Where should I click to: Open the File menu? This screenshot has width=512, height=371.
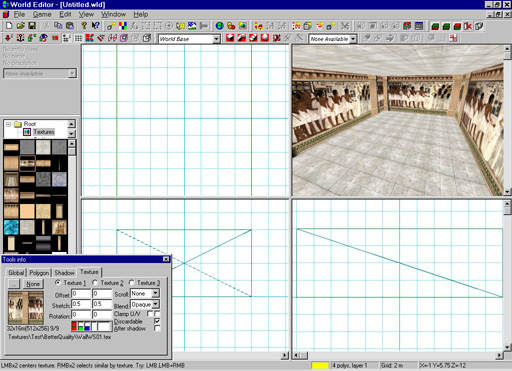[19, 14]
